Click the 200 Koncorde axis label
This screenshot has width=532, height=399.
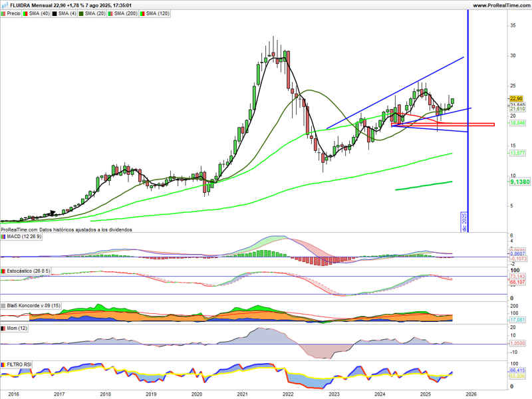pyautogui.click(x=514, y=306)
